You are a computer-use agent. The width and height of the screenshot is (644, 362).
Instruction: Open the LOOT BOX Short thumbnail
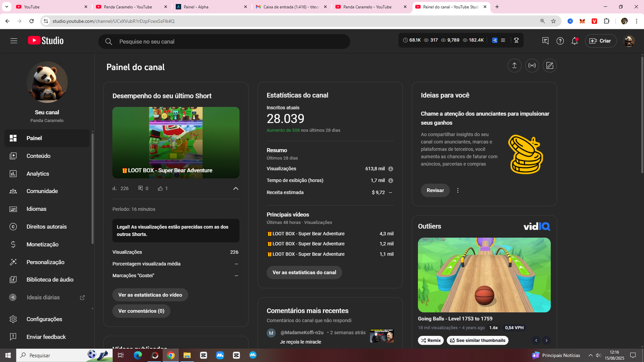pos(176,142)
